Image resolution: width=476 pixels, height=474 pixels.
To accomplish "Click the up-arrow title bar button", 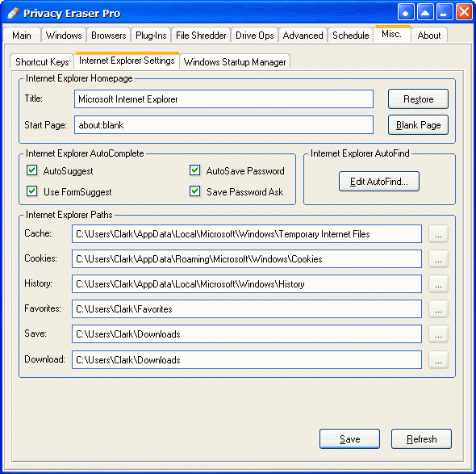I will click(x=425, y=12).
